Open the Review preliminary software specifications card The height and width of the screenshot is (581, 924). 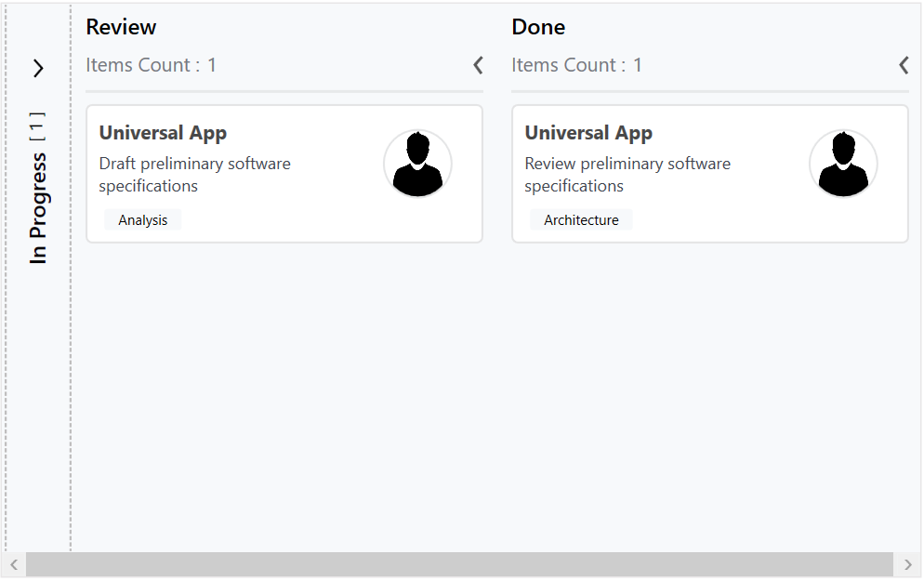[x=710, y=174]
